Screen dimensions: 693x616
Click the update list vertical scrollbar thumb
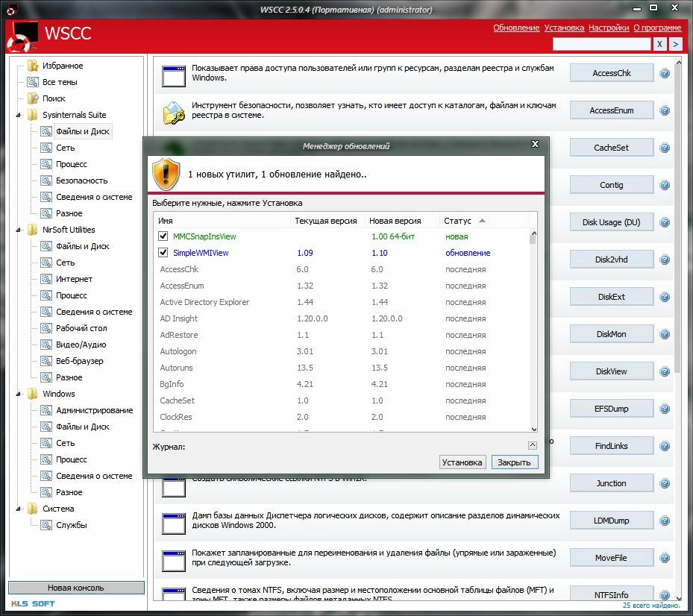point(533,240)
